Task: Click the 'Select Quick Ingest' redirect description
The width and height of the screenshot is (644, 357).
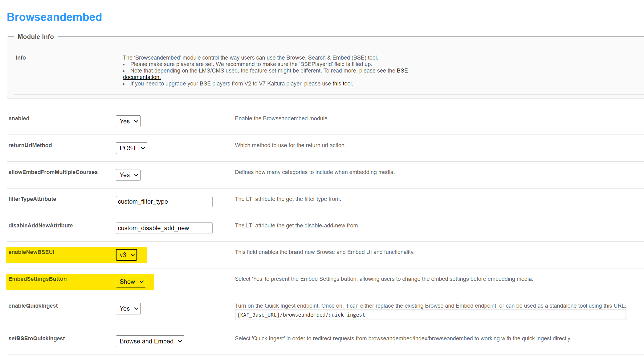Action: (403, 338)
